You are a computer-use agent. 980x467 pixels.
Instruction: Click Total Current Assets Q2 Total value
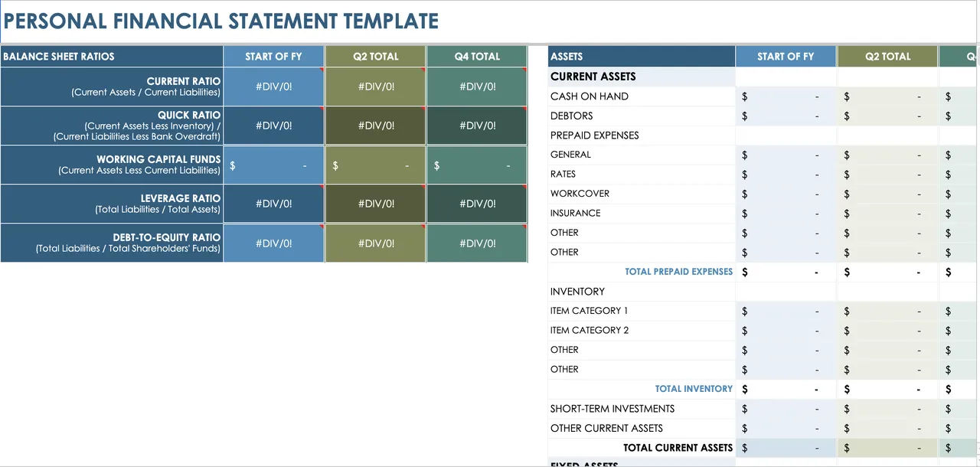888,448
